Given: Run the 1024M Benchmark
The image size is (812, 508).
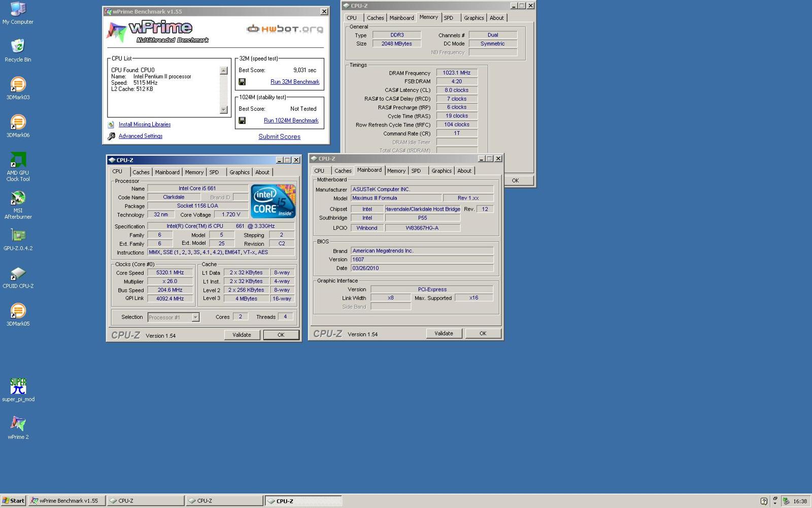Looking at the screenshot, I should [x=291, y=120].
